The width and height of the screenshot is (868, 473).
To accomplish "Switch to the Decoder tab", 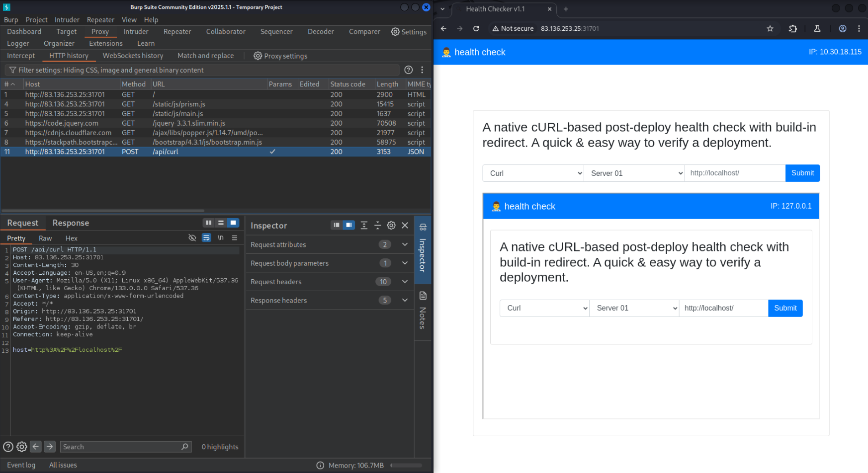I will click(321, 32).
